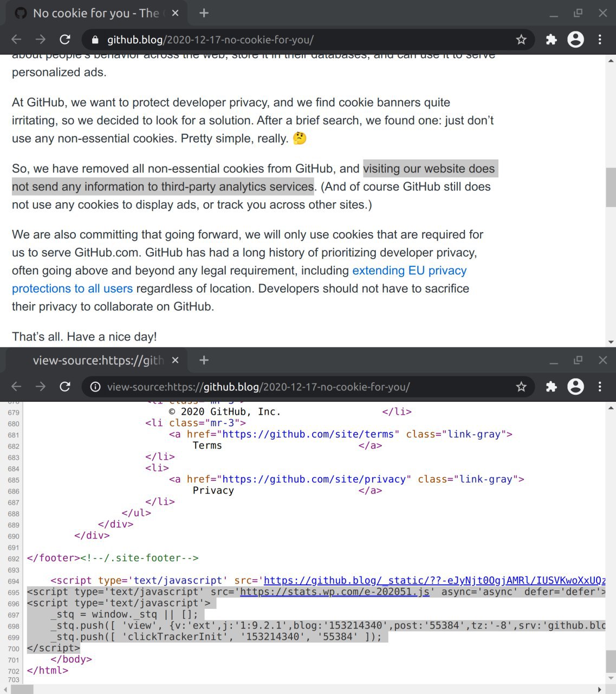This screenshot has height=694, width=616.
Task: Click the '</footer>' tag on line 692
Action: (53, 558)
